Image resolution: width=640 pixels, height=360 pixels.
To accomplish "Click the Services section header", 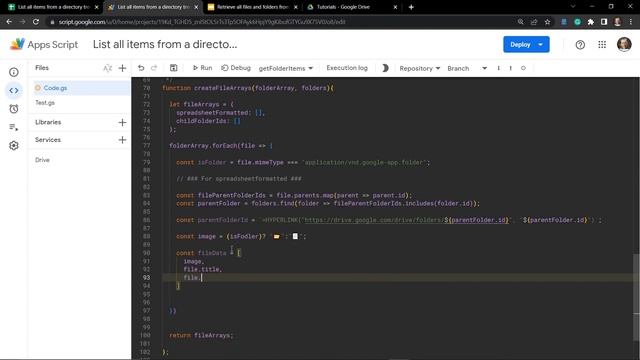I will (x=48, y=140).
